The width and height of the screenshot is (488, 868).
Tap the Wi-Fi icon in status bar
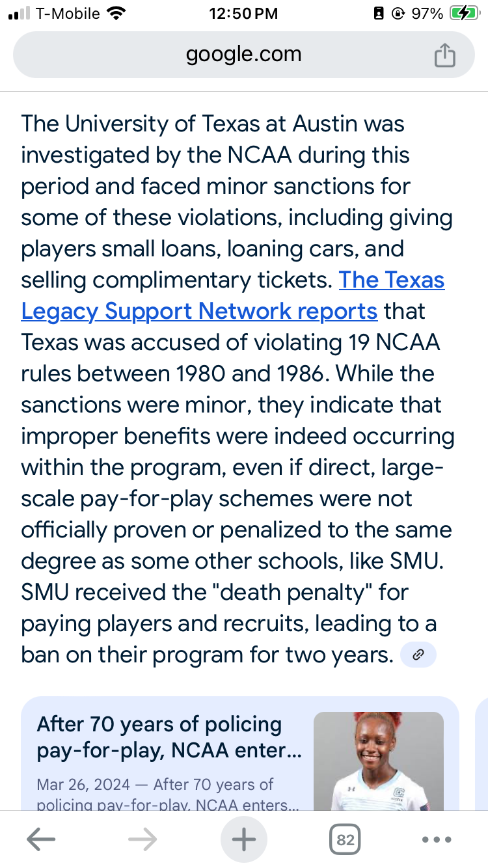[116, 14]
